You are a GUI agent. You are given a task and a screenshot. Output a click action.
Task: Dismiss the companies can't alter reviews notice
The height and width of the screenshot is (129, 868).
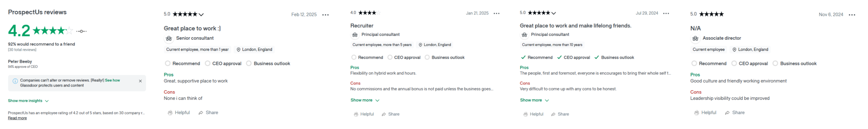click(x=140, y=81)
